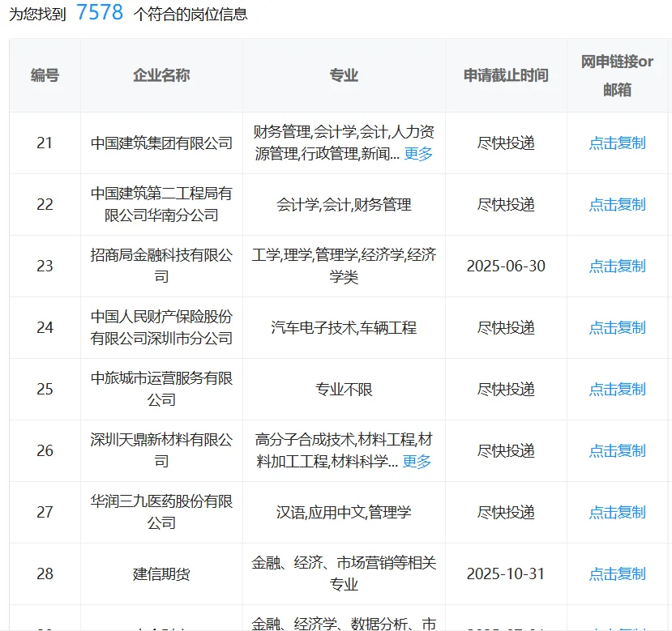Click 点击复制 for 招商局金融科技有限公司
Image resolution: width=672 pixels, height=631 pixels.
617,266
